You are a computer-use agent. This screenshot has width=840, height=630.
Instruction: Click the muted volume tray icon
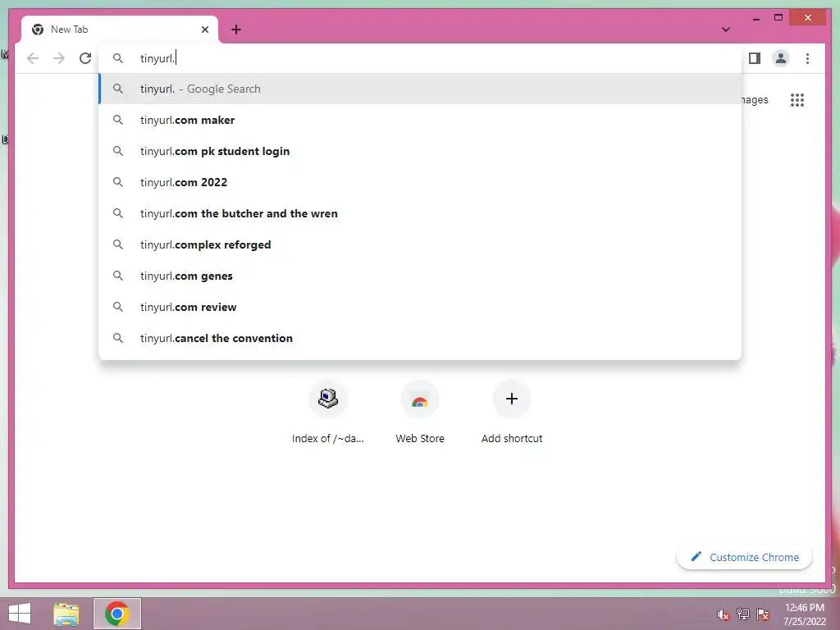click(724, 614)
